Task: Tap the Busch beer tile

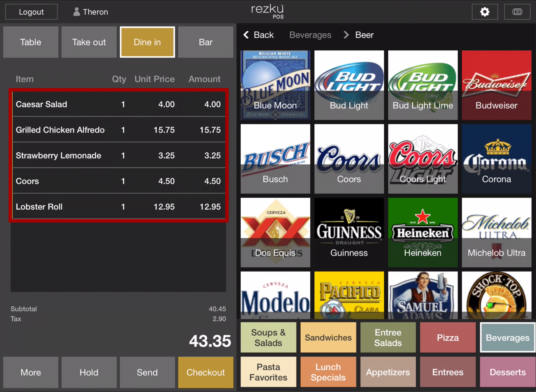Action: click(x=275, y=159)
